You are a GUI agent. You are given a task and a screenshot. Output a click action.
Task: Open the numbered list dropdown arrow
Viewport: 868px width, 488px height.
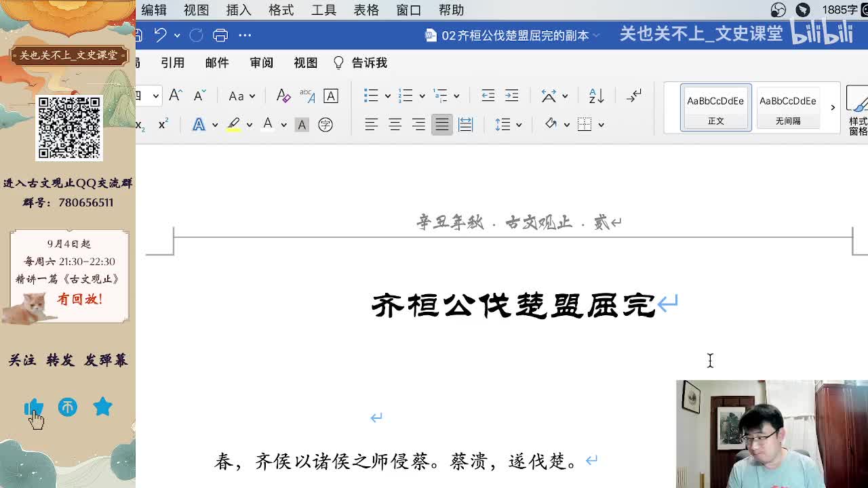coord(422,96)
